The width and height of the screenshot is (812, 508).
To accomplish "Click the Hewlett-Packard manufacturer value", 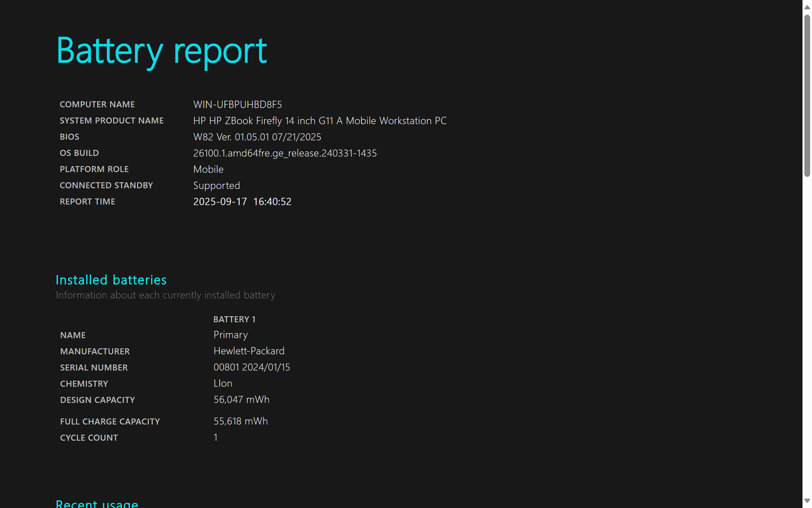I will 249,352.
